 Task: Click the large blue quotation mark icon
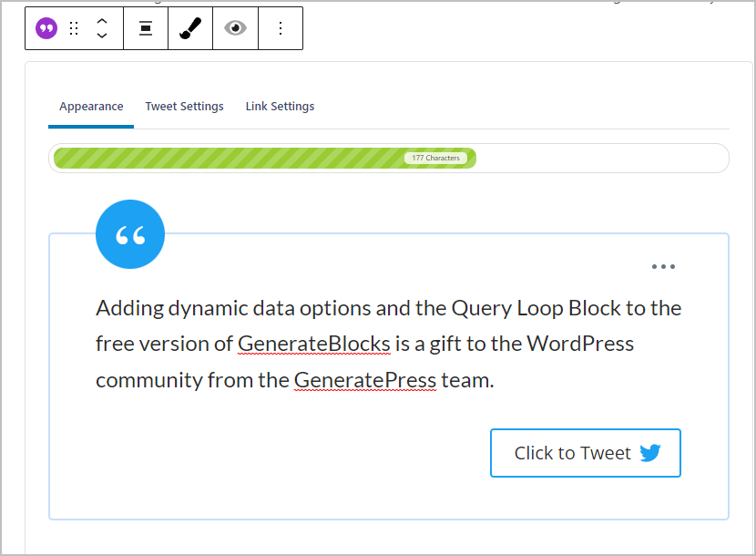click(x=129, y=233)
